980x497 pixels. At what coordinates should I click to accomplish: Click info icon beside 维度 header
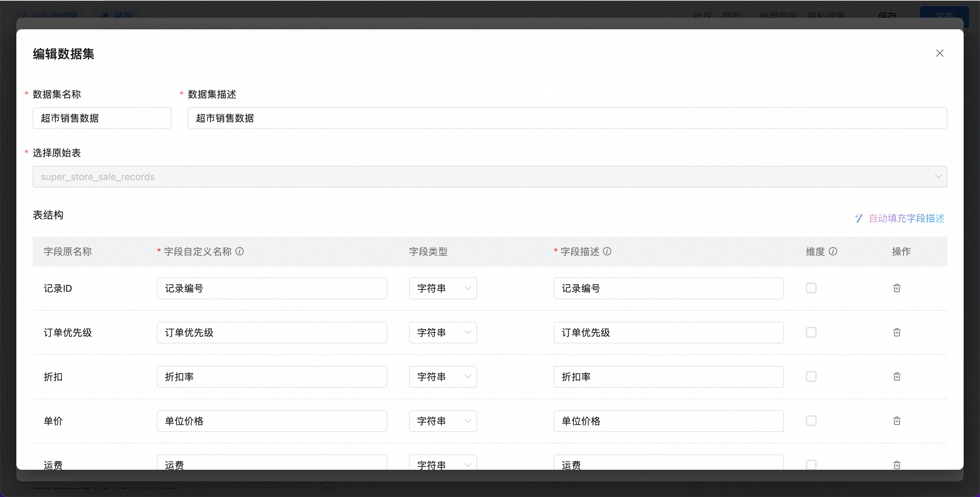(833, 251)
